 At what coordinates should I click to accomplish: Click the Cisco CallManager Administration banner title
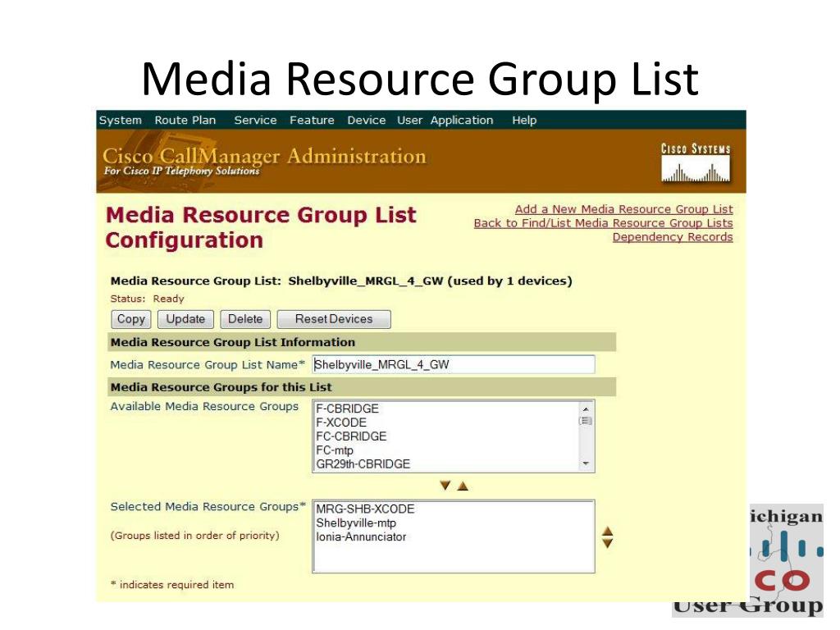point(264,156)
